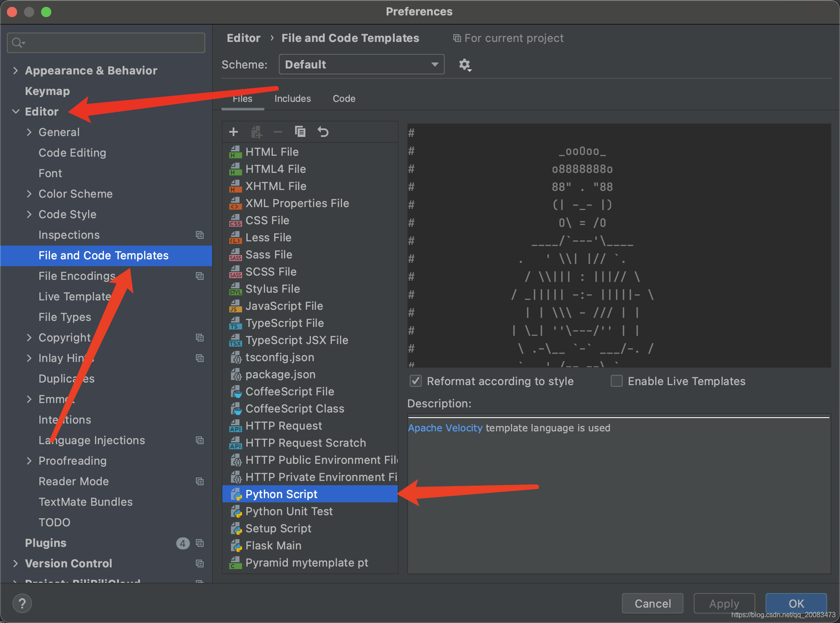The height and width of the screenshot is (623, 840).
Task: Expand Appearance & Behavior section
Action: point(15,71)
